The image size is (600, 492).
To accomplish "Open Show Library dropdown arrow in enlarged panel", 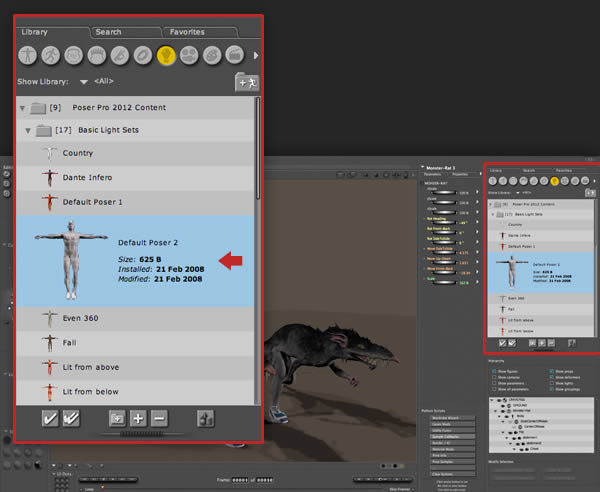I will click(84, 82).
